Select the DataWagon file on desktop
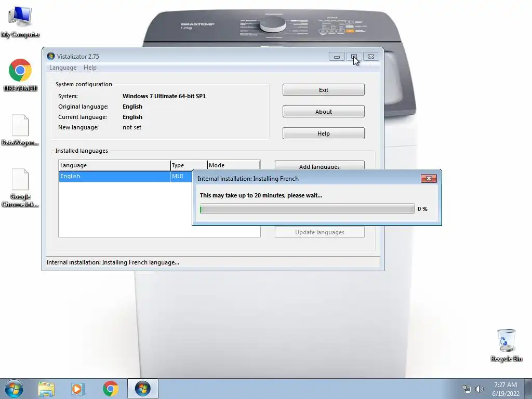The width and height of the screenshot is (532, 399). 20,130
